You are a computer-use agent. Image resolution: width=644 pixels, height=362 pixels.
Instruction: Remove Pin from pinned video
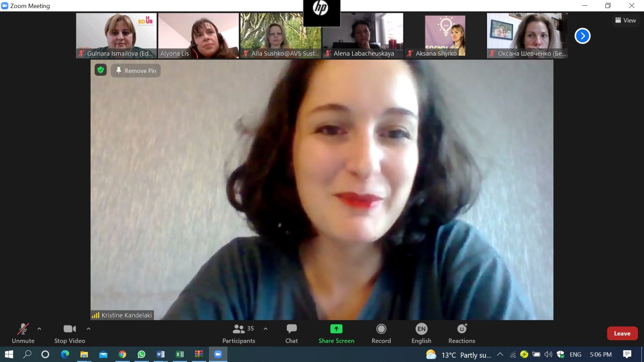point(136,71)
